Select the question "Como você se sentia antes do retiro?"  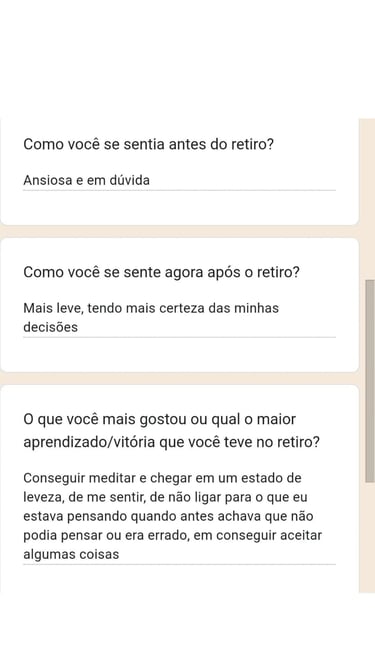click(148, 144)
